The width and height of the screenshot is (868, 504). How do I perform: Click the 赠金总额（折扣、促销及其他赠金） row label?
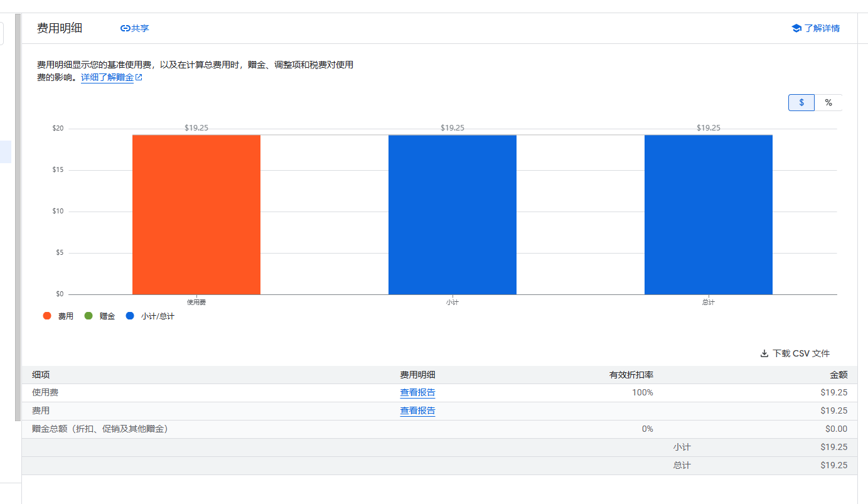(100, 429)
